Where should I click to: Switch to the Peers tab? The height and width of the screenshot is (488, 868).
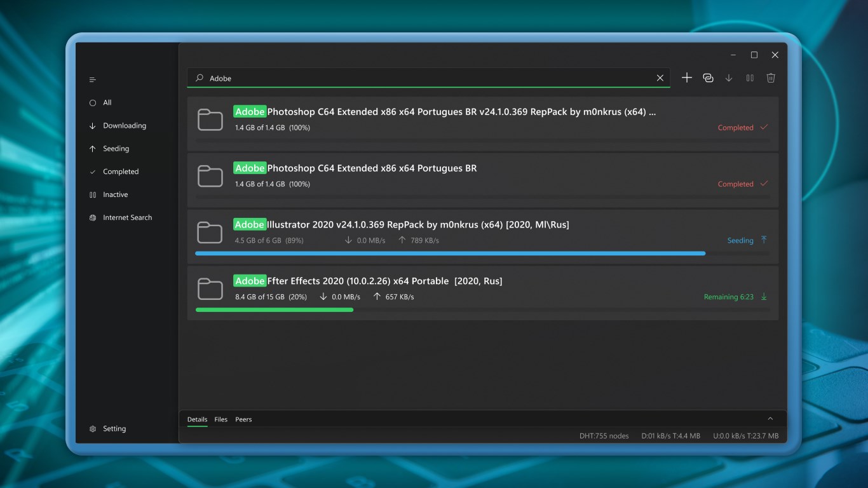[x=243, y=419]
